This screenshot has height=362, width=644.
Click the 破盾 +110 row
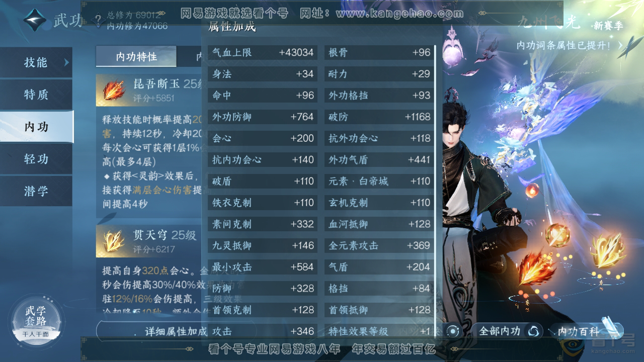[x=263, y=181]
